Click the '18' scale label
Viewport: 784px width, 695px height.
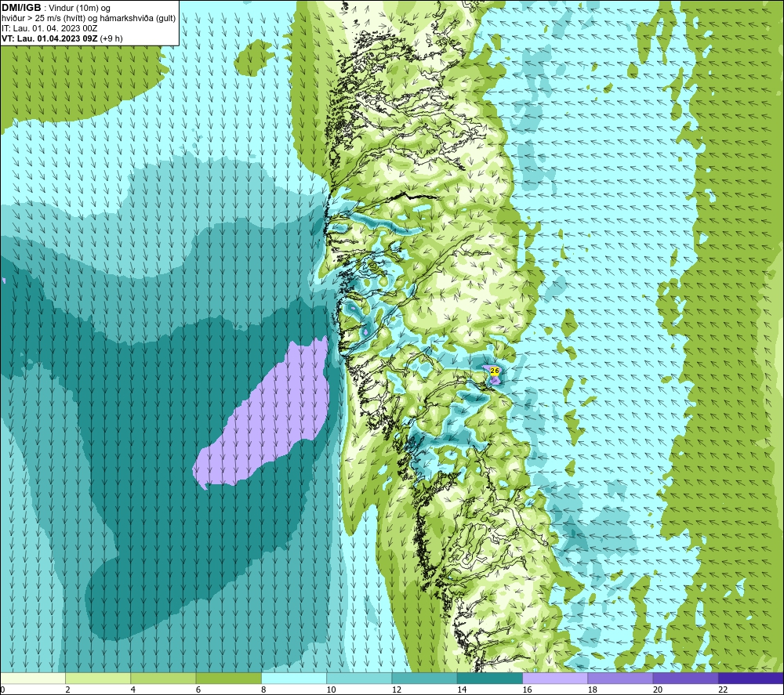593,690
